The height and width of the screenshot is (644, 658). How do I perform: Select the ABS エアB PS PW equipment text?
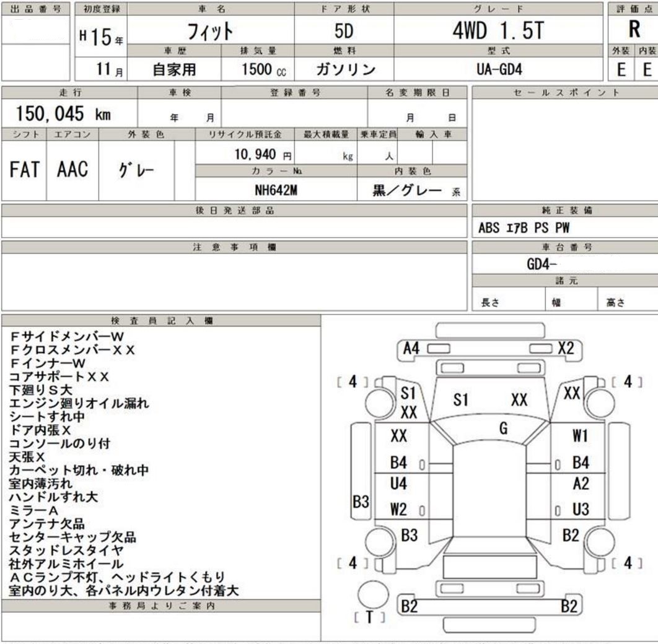524,228
